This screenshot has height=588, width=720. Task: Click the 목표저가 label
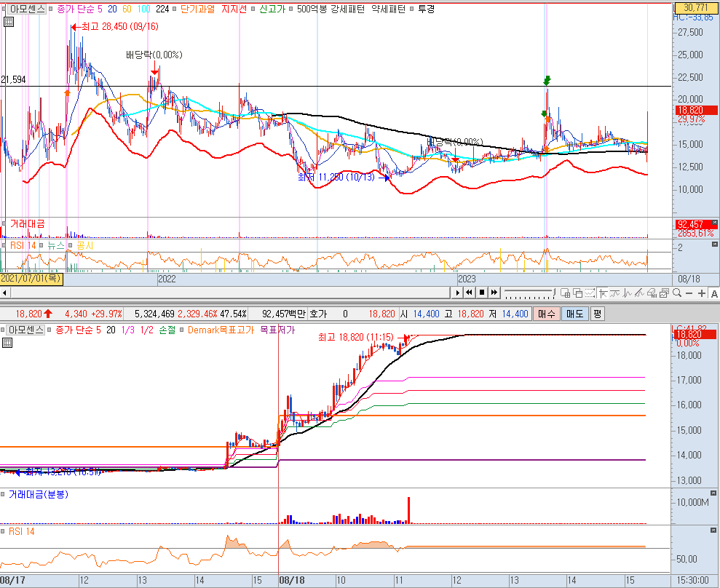tap(277, 330)
